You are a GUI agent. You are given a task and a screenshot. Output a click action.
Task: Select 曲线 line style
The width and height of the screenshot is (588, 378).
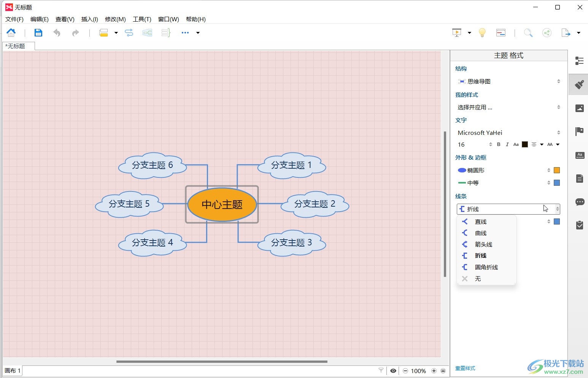[x=486, y=233]
